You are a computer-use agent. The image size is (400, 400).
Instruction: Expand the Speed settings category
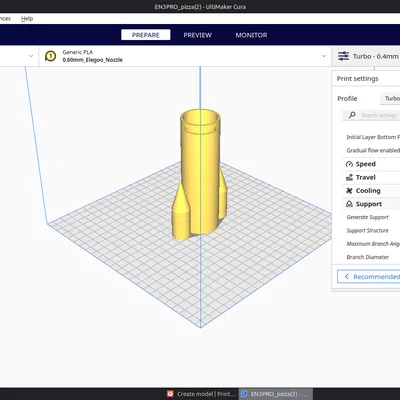pos(371,164)
